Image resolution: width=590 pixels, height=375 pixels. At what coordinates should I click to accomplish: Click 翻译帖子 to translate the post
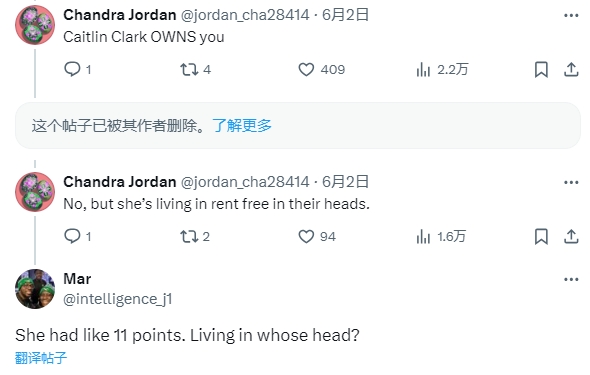pos(41,358)
